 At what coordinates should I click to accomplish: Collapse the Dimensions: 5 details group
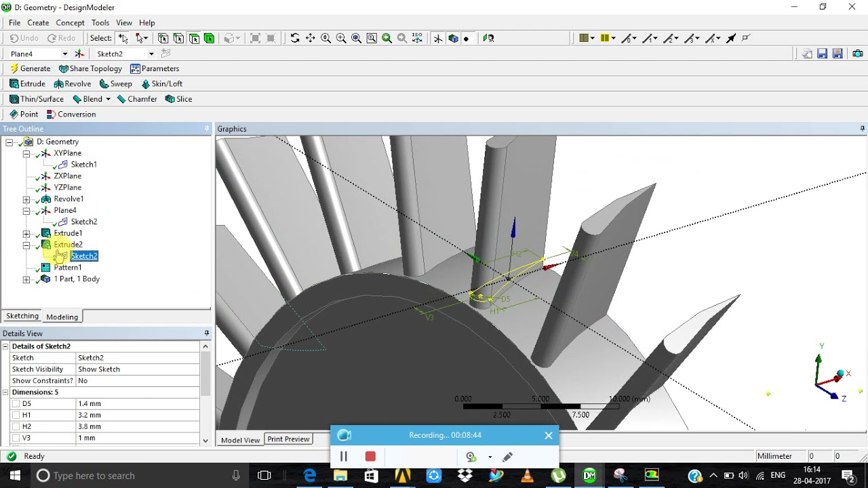[x=5, y=392]
